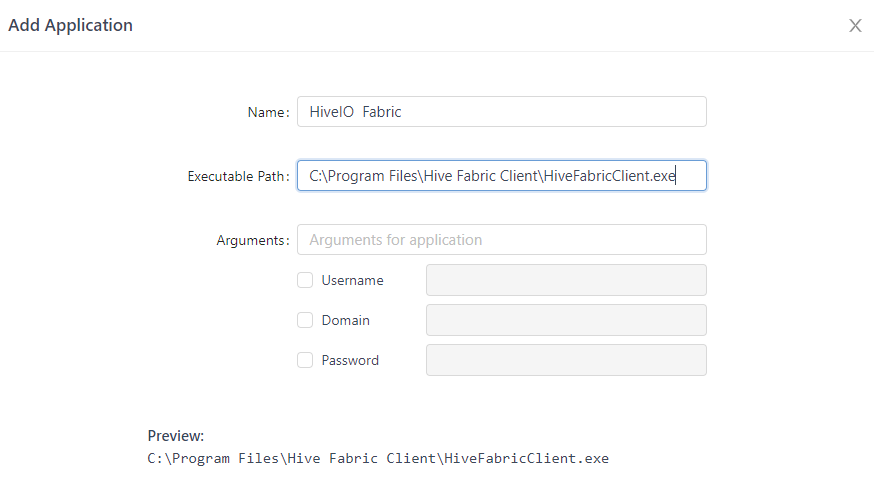Image resolution: width=874 pixels, height=501 pixels.
Task: Enable the Username checkbox
Action: (305, 281)
